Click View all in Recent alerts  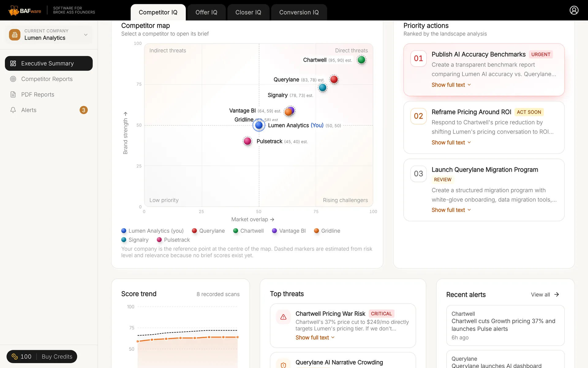pyautogui.click(x=545, y=294)
